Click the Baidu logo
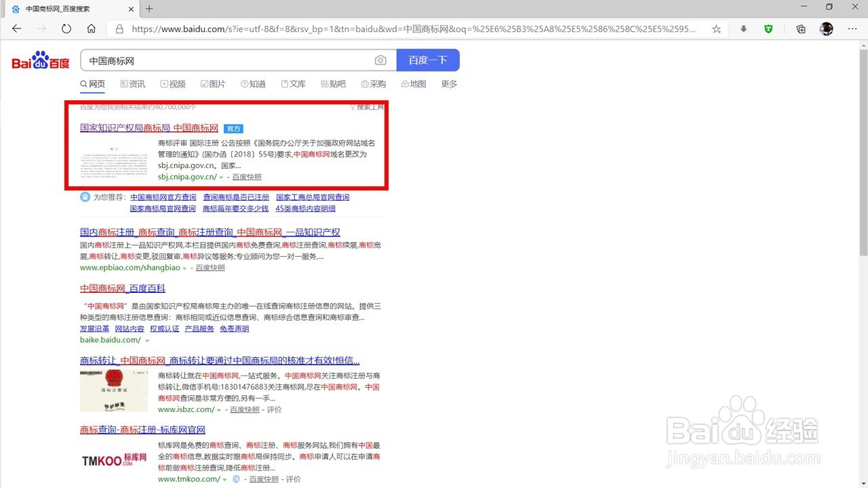868x488 pixels. pos(41,61)
